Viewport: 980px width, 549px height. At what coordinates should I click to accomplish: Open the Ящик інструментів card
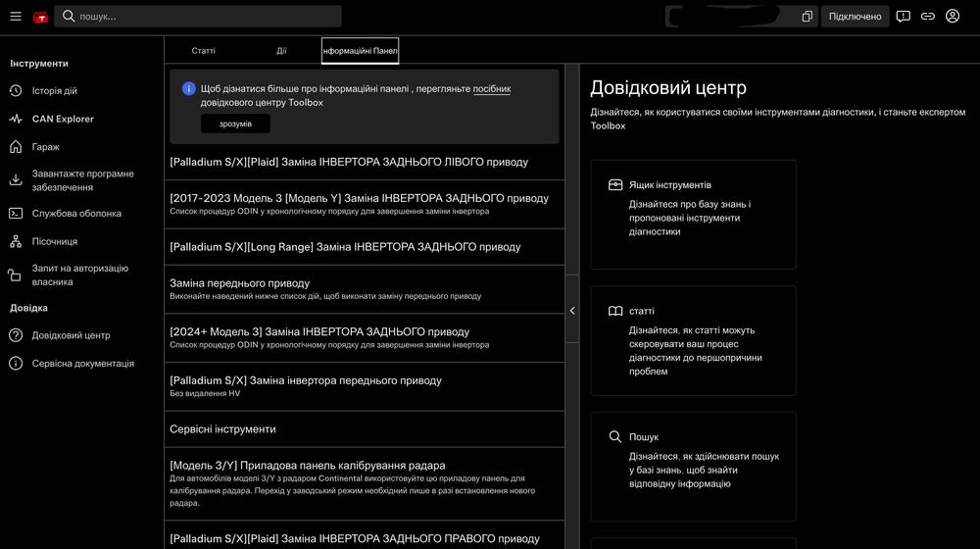point(693,215)
